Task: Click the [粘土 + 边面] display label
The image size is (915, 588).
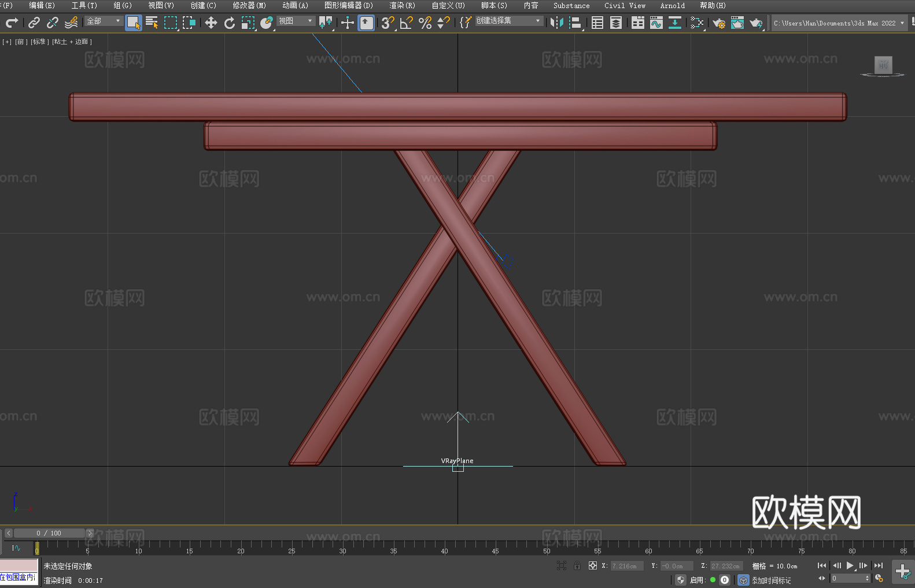Action: coord(72,42)
